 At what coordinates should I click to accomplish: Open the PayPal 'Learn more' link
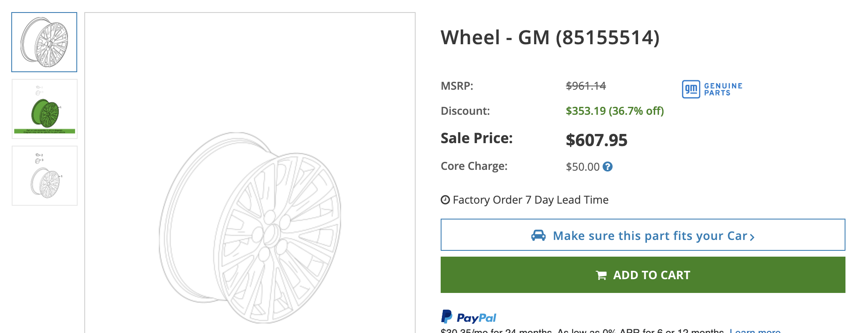coord(754,331)
